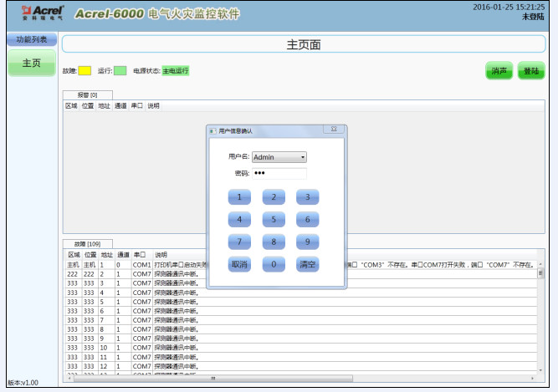Close the 用户信息确认 dialog
Image resolution: width=558 pixels, height=392 pixels.
tap(333, 130)
